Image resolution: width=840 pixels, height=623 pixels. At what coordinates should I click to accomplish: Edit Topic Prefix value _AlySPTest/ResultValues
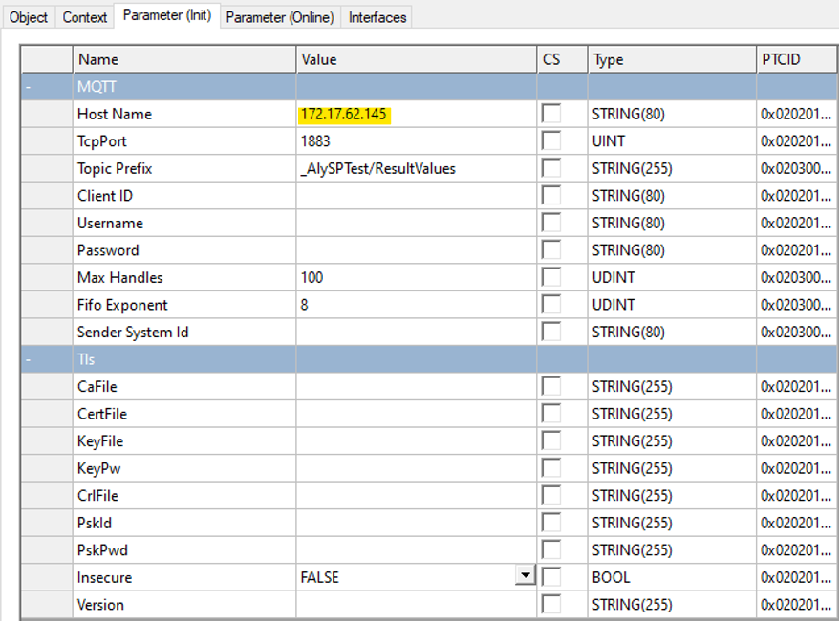click(x=417, y=169)
